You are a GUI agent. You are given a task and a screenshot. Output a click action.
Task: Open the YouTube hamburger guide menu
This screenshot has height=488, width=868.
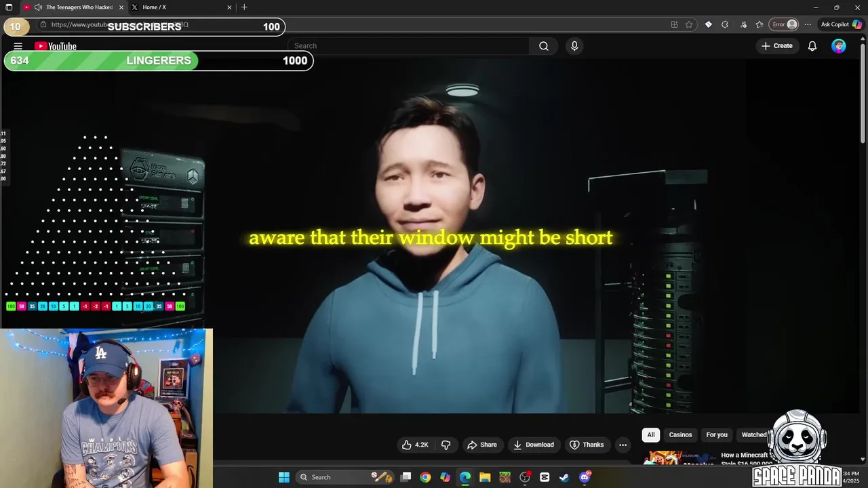18,46
